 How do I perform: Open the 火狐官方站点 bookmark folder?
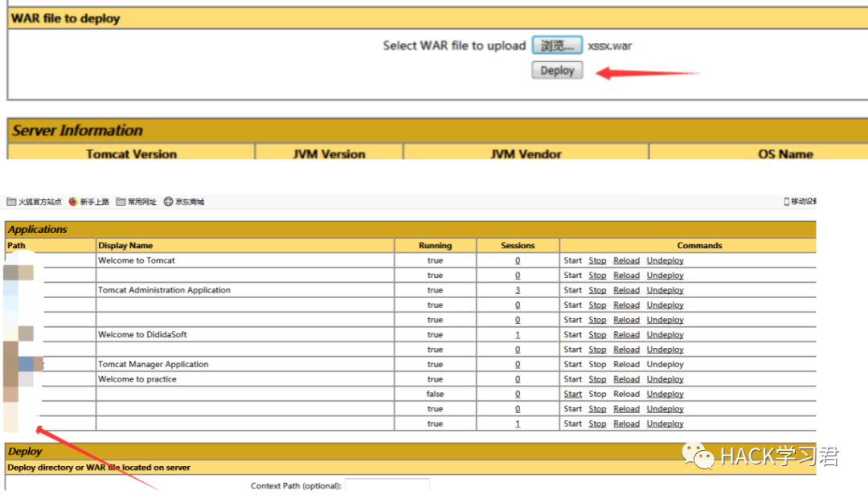(x=35, y=202)
